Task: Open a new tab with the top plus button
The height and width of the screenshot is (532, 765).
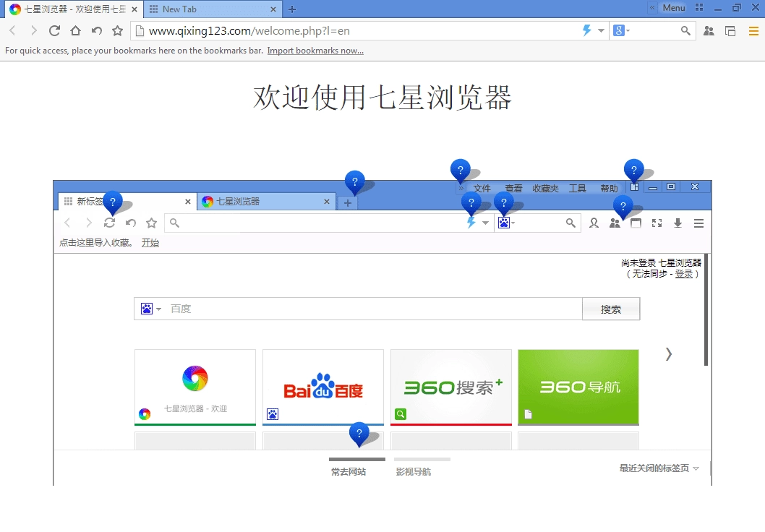Action: [291, 9]
